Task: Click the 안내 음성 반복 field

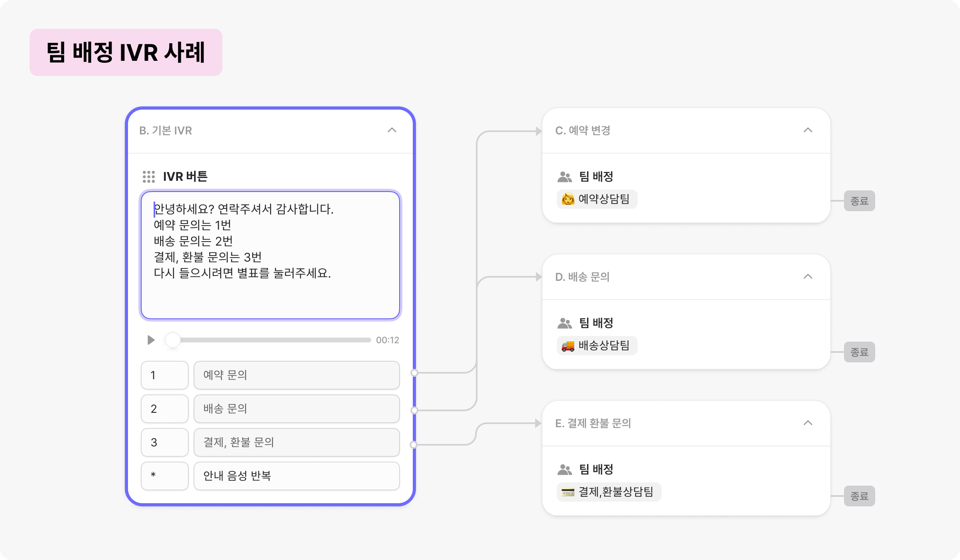Action: tap(296, 476)
